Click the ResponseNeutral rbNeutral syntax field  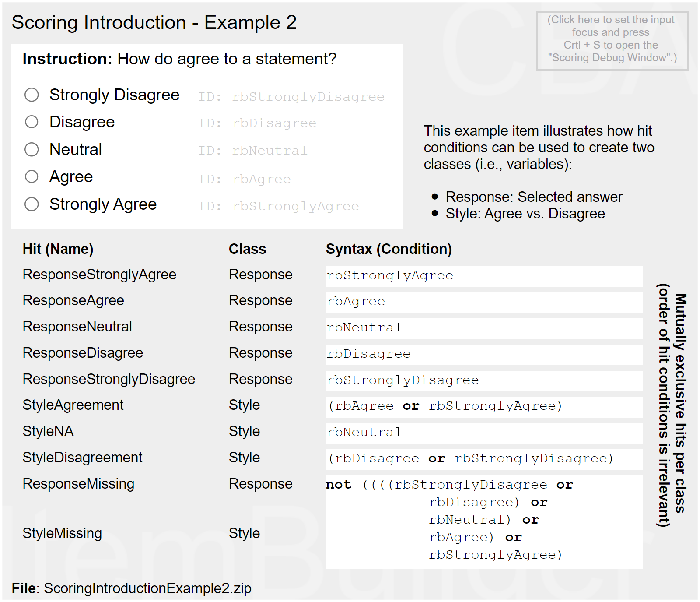483,328
